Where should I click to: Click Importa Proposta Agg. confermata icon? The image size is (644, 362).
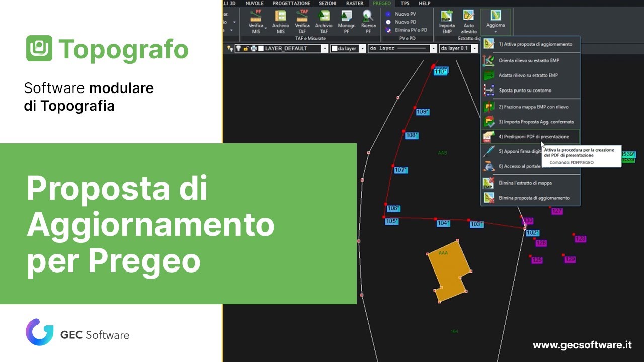pyautogui.click(x=489, y=122)
